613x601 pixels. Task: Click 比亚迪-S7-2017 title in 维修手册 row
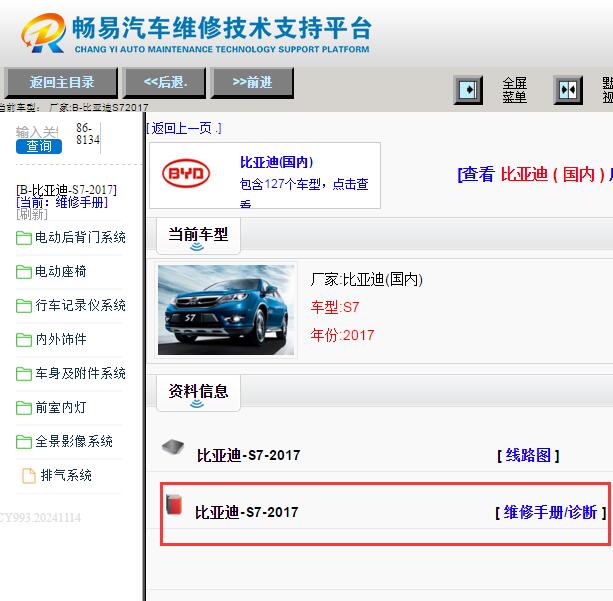click(247, 512)
